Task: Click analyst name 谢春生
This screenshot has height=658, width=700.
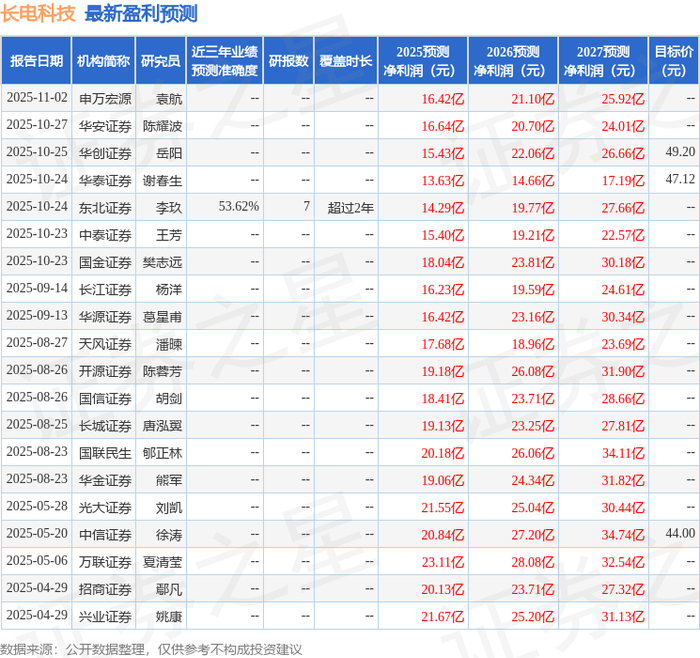Action: pyautogui.click(x=162, y=180)
